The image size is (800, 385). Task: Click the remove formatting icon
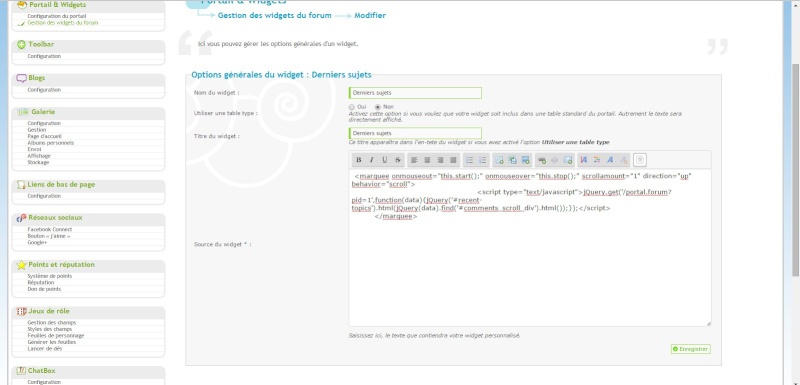click(x=623, y=160)
